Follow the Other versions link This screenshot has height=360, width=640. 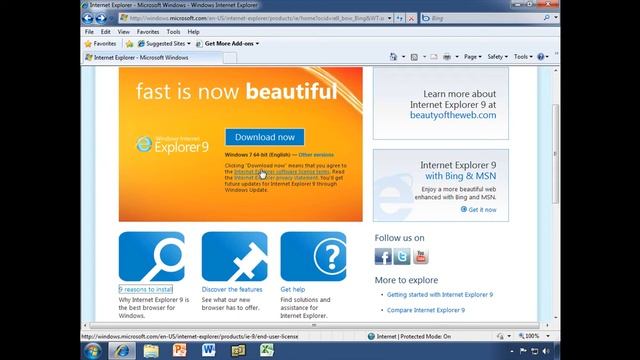tap(316, 155)
